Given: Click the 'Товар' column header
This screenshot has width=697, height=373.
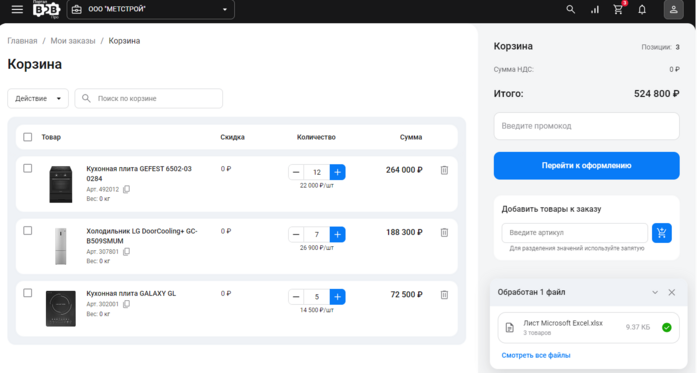Looking at the screenshot, I should (x=51, y=137).
